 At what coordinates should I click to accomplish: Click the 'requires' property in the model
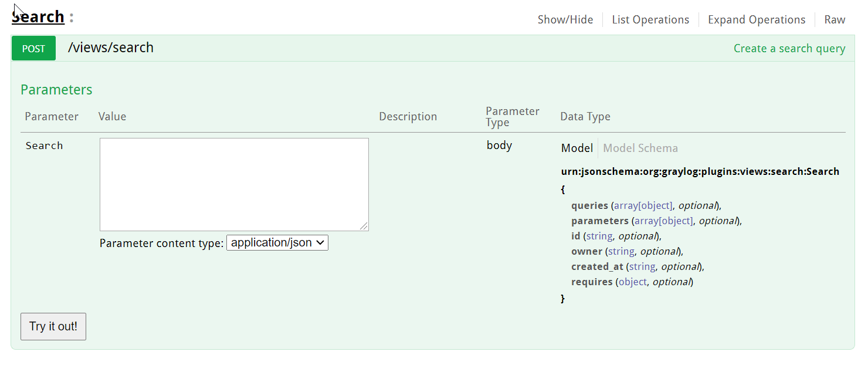[x=591, y=282]
